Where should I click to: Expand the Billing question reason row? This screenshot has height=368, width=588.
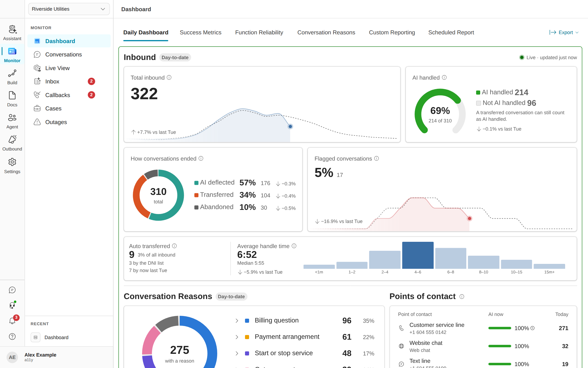pos(237,321)
